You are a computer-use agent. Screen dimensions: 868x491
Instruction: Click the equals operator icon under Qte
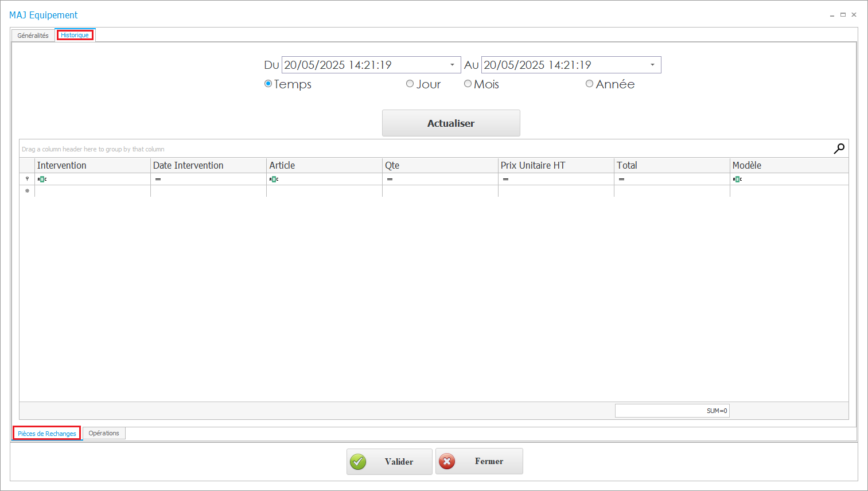[390, 179]
